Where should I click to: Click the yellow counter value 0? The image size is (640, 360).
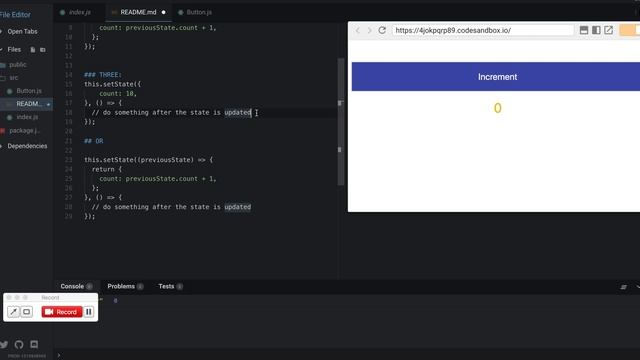tap(498, 108)
